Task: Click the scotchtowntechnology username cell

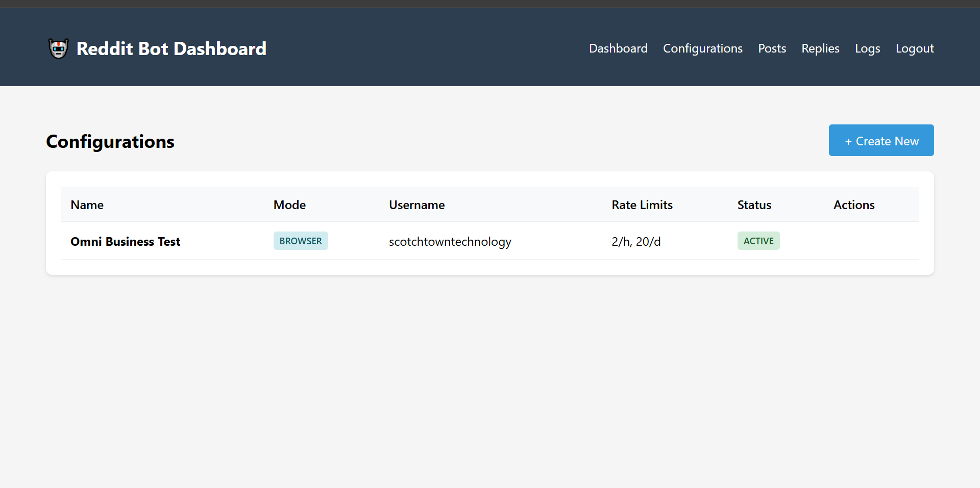Action: click(x=450, y=242)
